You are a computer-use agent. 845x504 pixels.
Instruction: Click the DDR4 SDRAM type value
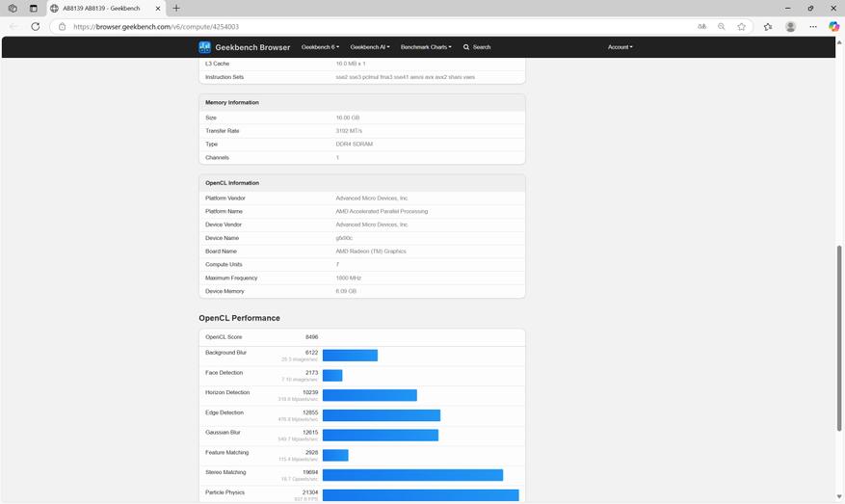(x=354, y=145)
